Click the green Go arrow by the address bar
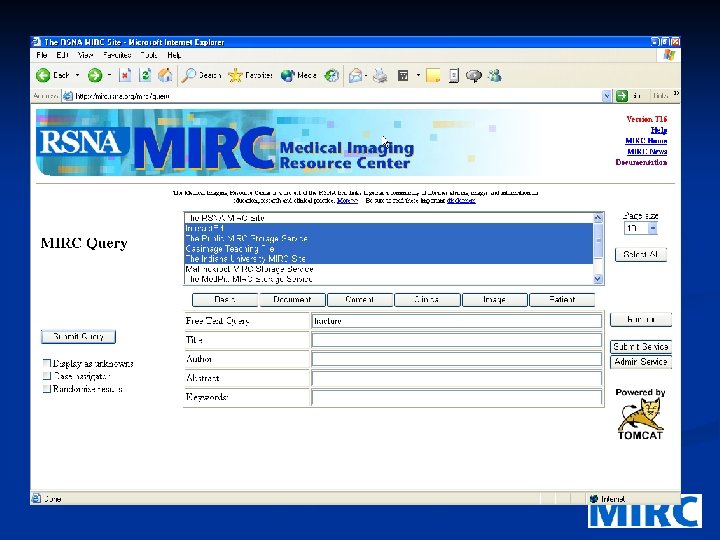Viewport: 720px width, 540px height. (x=622, y=96)
